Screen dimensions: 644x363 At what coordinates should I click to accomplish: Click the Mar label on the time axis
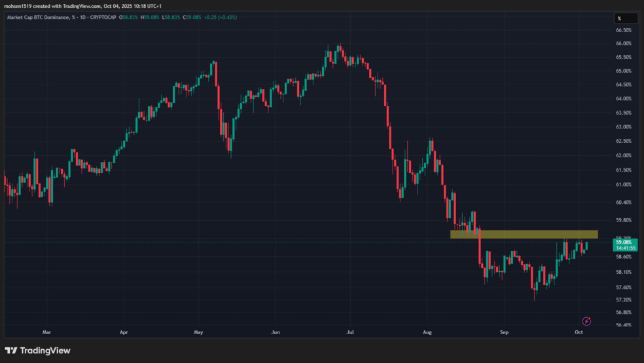click(x=46, y=333)
